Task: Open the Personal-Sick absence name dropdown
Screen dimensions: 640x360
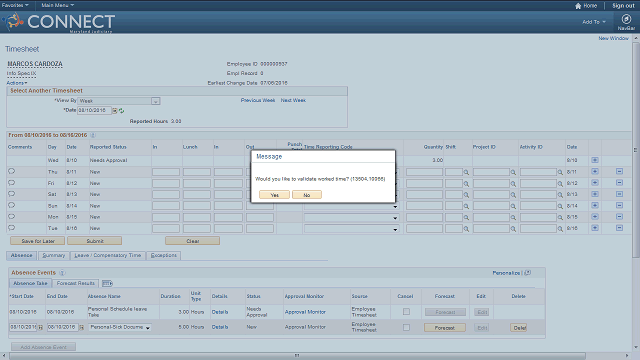Action: [148, 327]
